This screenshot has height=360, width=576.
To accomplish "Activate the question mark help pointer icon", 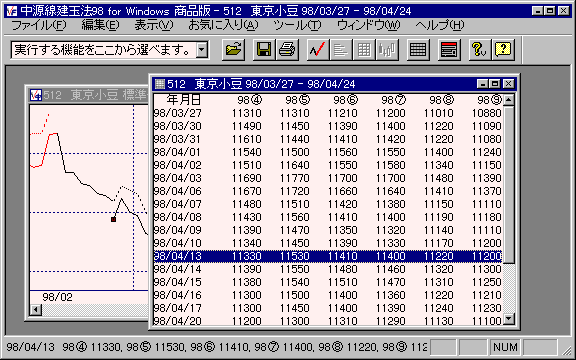I will (479, 50).
